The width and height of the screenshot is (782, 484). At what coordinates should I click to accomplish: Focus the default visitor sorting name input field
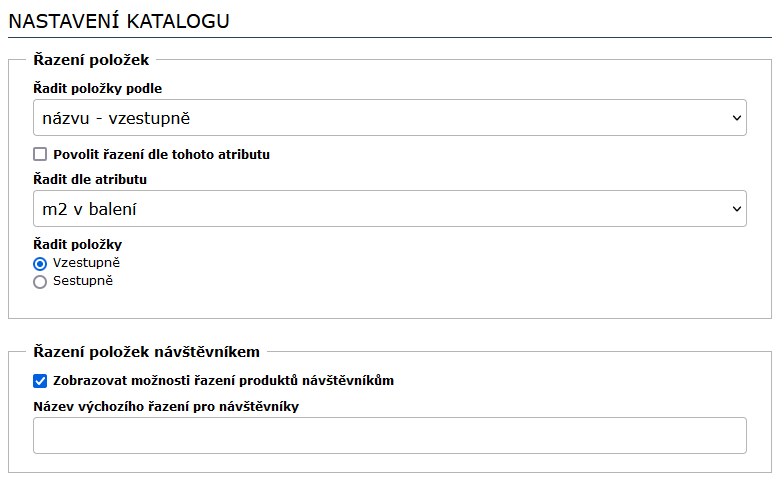pyautogui.click(x=389, y=436)
